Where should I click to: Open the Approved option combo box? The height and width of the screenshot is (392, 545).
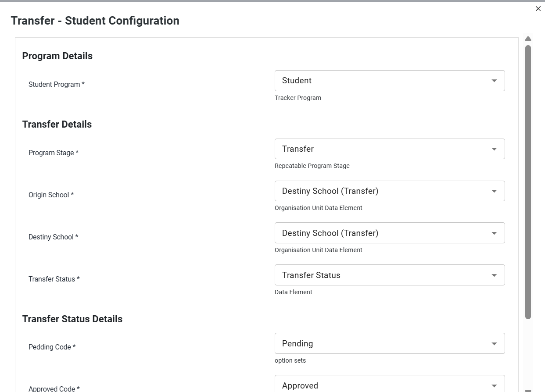point(390,384)
